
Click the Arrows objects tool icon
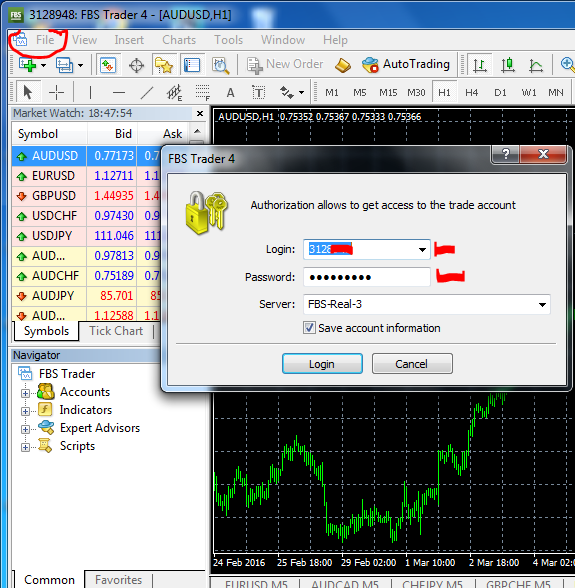click(x=287, y=92)
